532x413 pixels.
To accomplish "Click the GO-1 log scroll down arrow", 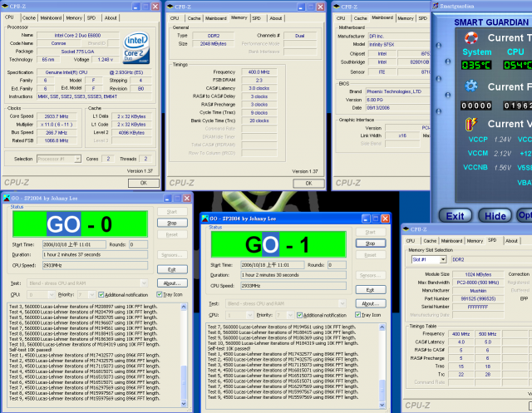I will coord(382,405).
